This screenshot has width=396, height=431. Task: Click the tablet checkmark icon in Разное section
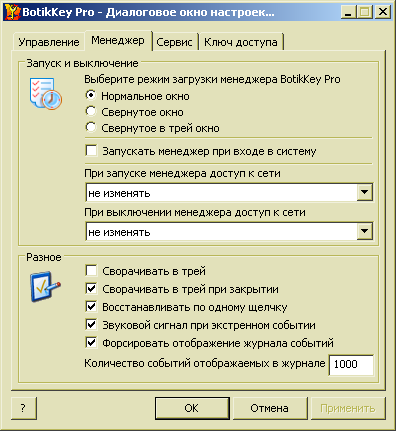(x=45, y=287)
